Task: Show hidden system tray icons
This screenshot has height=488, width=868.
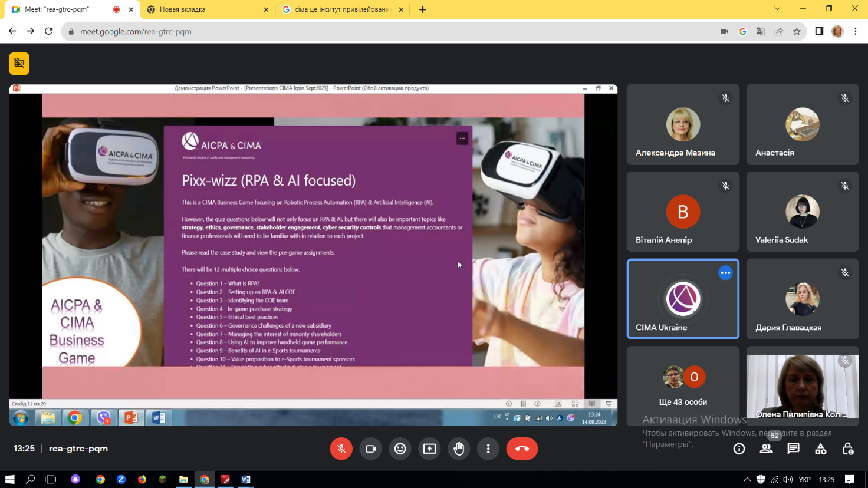Action: tap(747, 479)
